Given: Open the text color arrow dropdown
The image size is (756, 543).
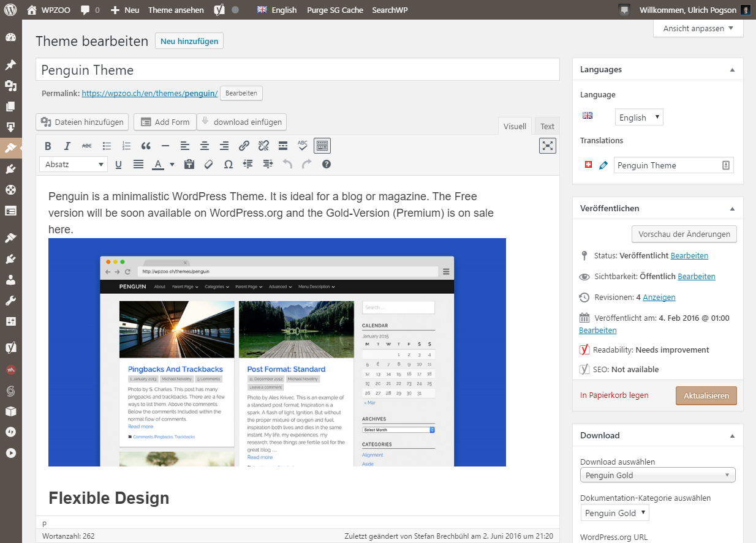Looking at the screenshot, I should [x=172, y=164].
